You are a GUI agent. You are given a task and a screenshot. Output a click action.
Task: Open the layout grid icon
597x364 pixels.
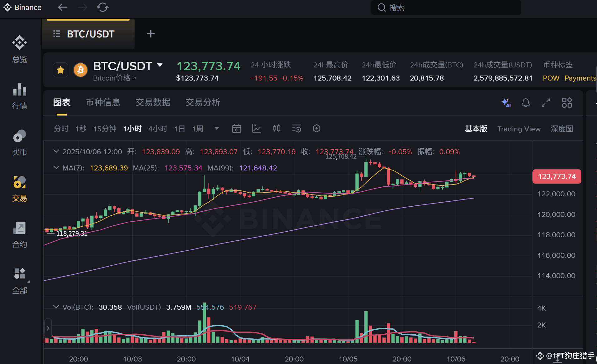coord(567,102)
